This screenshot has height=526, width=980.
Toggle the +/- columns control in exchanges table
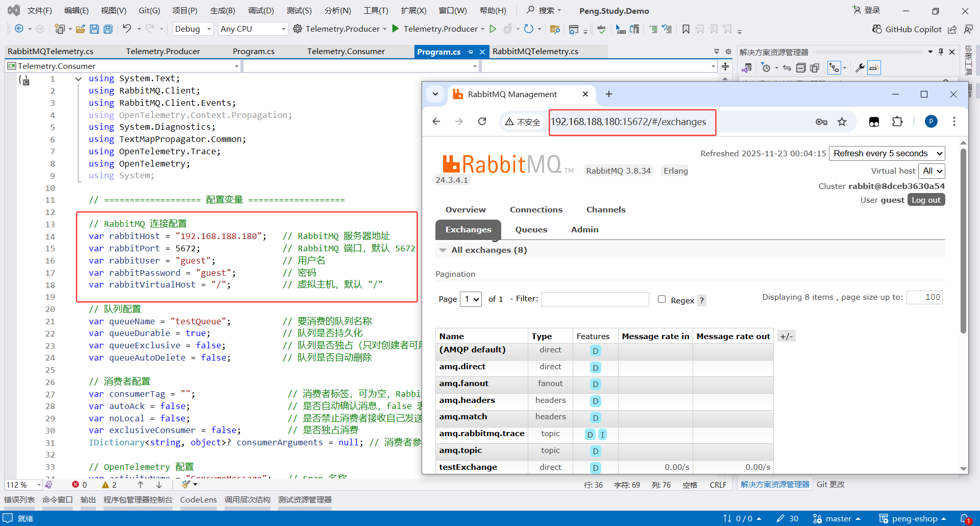point(787,336)
